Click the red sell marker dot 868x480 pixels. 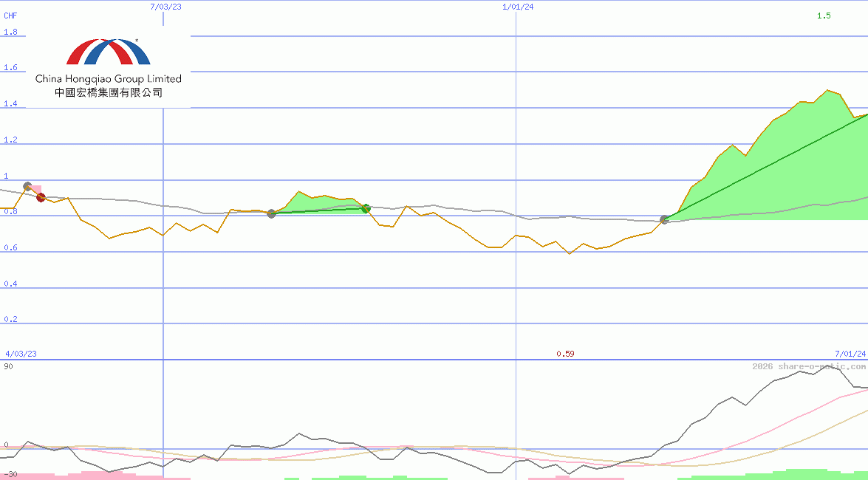click(41, 197)
